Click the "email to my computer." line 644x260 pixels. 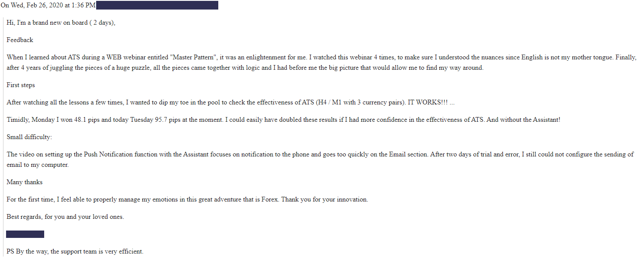click(38, 165)
